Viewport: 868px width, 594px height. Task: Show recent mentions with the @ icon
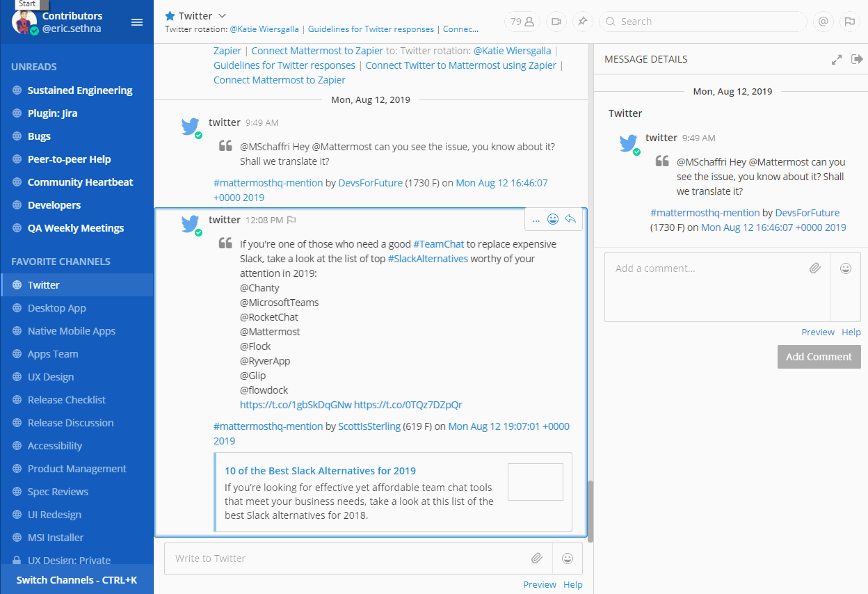[x=823, y=22]
